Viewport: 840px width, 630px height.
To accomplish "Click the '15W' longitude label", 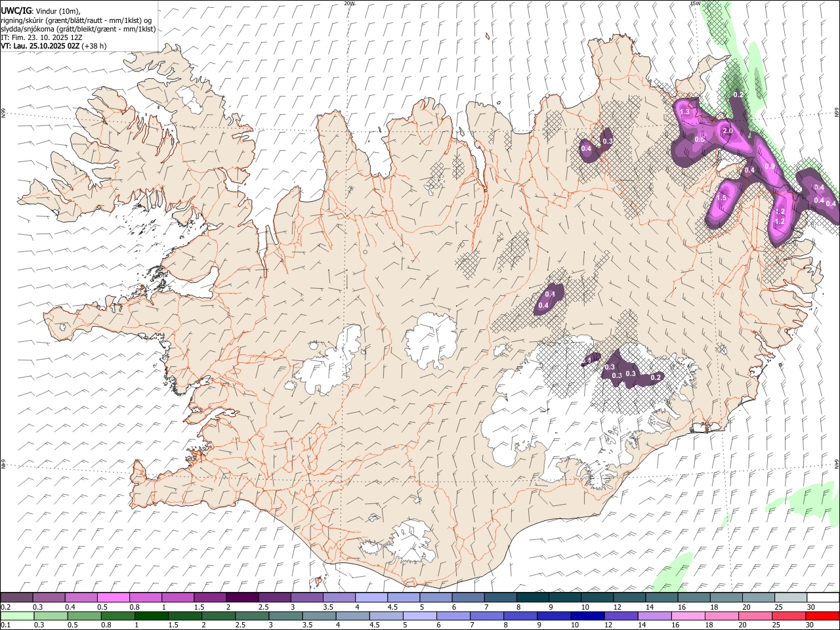I will 695,3.
